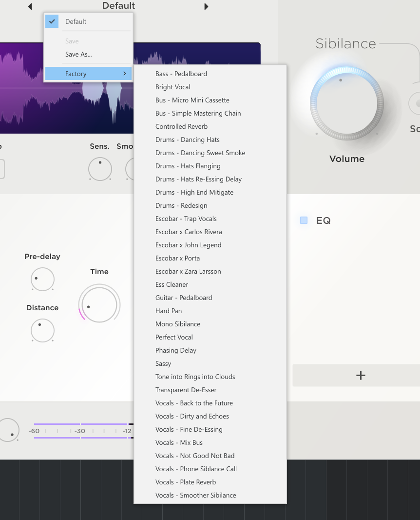
Task: Pick the Ess Cleaner preset
Action: [172, 284]
